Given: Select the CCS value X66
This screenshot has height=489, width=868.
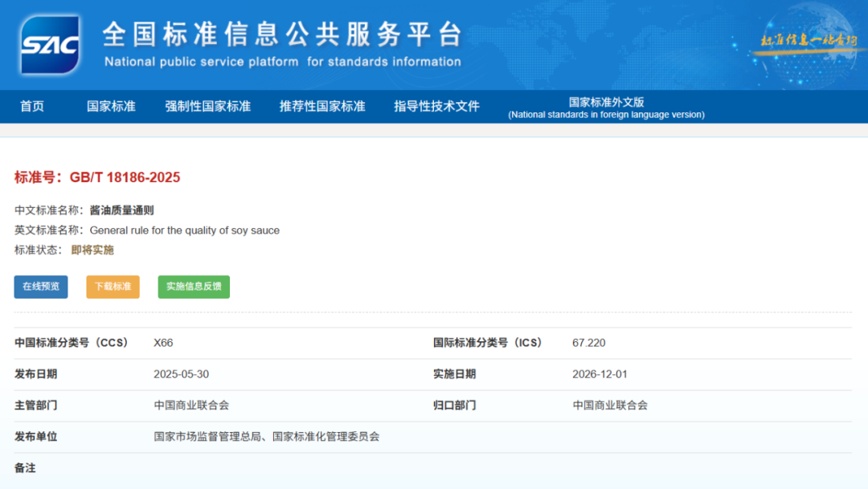Looking at the screenshot, I should click(x=163, y=343).
